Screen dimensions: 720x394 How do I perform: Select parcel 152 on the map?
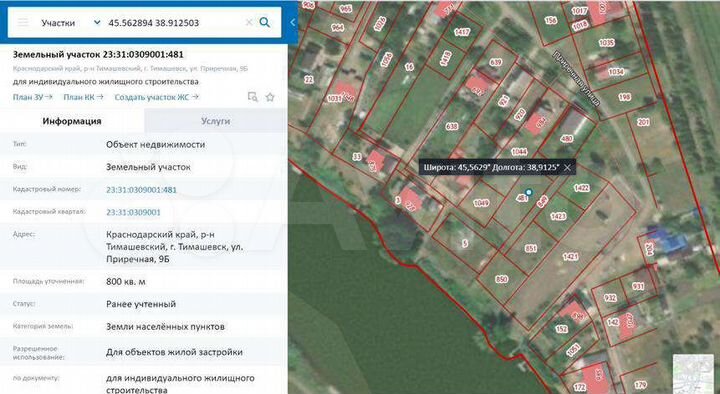[562, 329]
